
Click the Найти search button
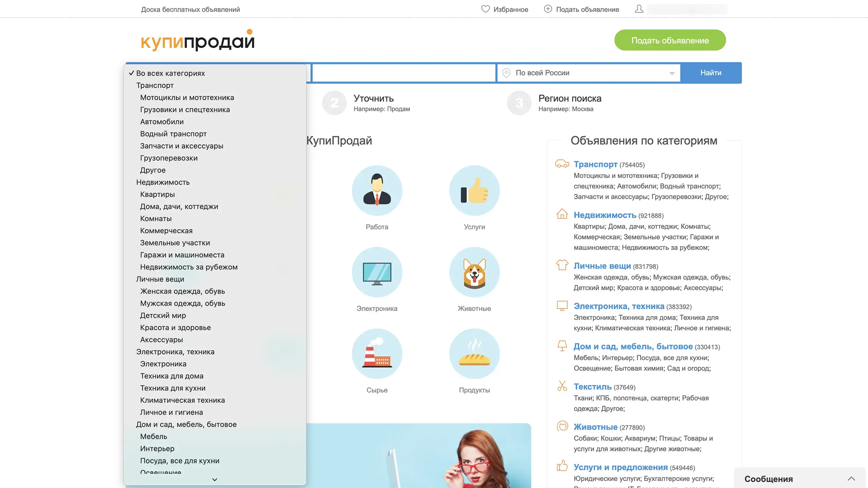click(x=711, y=73)
